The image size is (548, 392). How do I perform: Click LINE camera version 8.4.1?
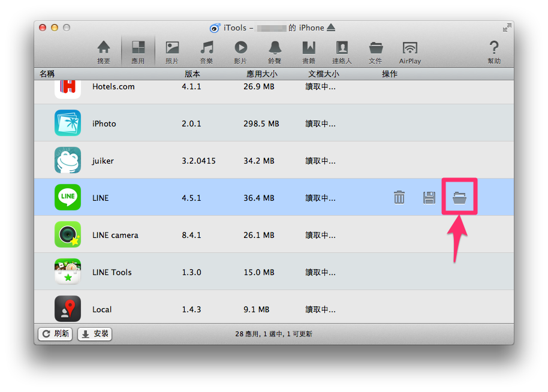(191, 235)
